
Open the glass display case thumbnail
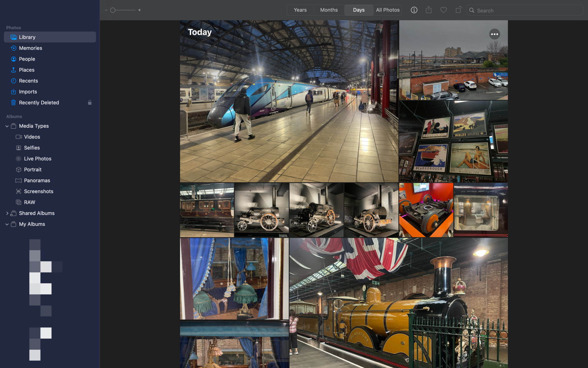tap(481, 210)
